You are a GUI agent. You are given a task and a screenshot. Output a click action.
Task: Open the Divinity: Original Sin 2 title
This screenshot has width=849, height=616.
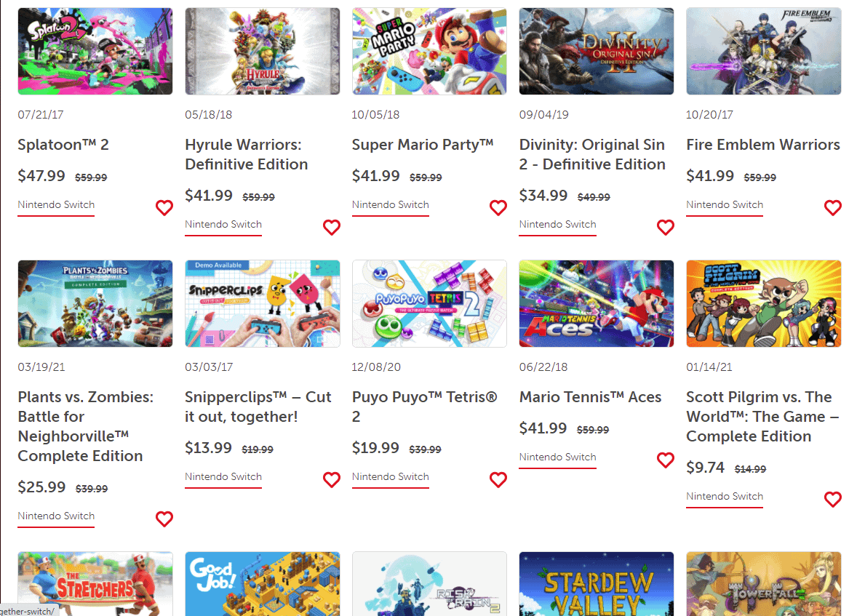(x=592, y=154)
